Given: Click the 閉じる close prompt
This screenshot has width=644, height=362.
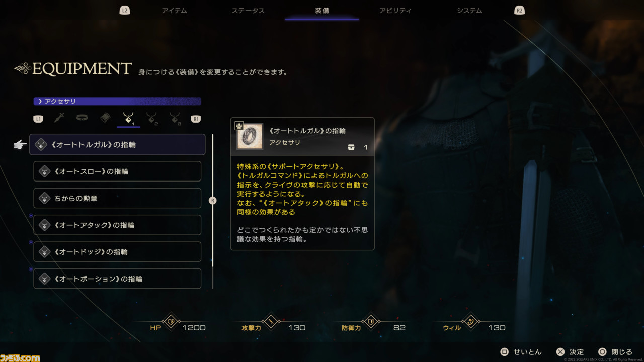Looking at the screenshot, I should (x=615, y=352).
